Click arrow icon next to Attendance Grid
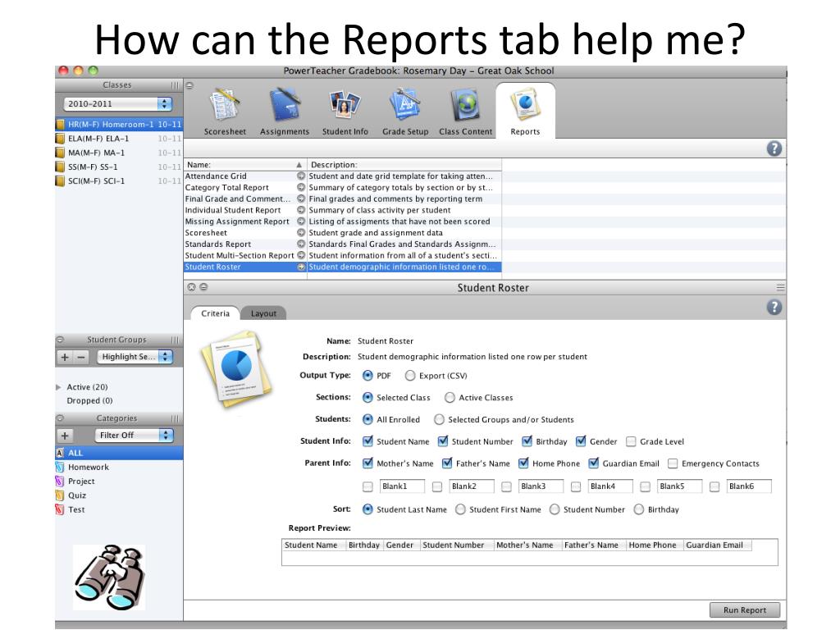Image resolution: width=840 pixels, height=630 pixels. pyautogui.click(x=301, y=176)
